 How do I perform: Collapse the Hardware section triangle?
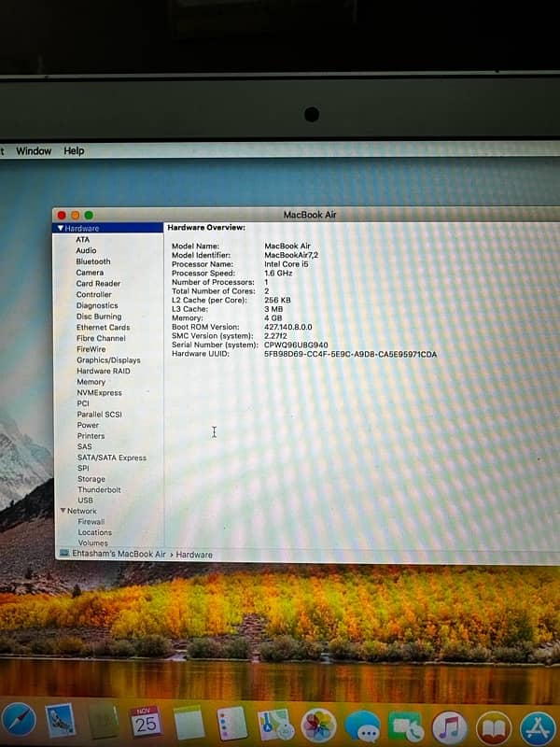pyautogui.click(x=61, y=228)
